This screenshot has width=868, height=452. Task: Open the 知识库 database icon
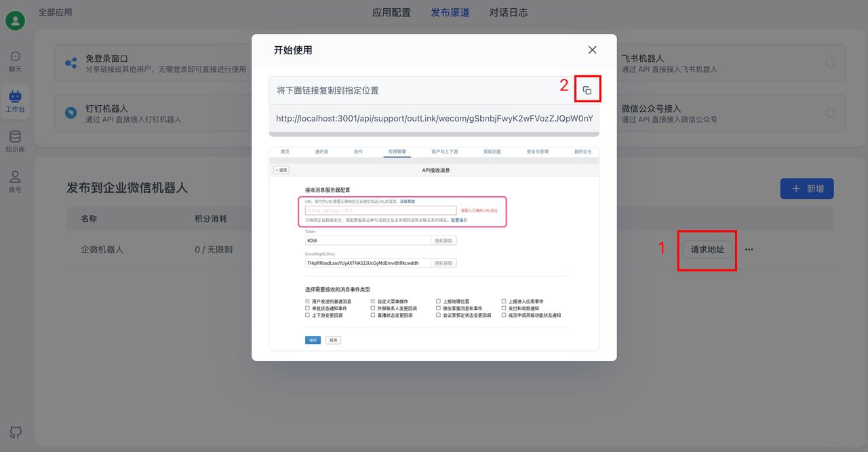tap(15, 141)
